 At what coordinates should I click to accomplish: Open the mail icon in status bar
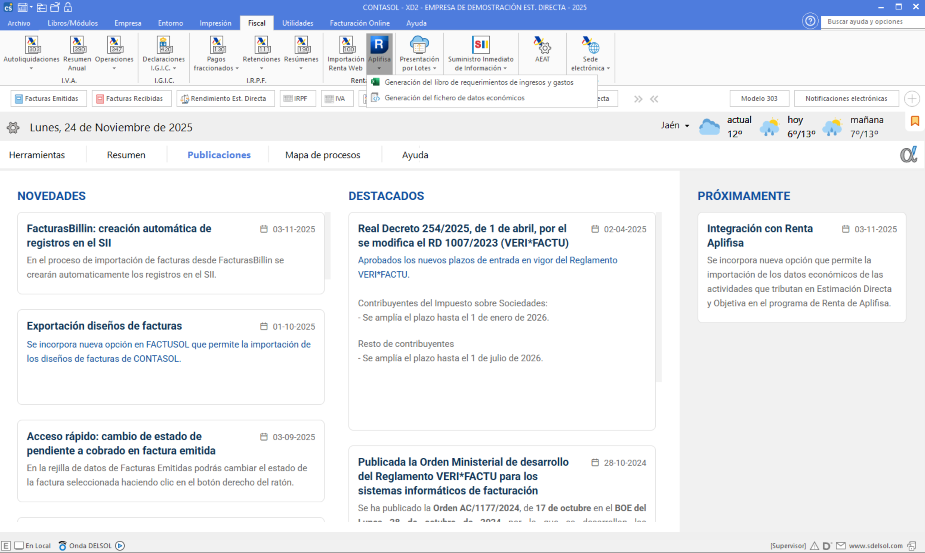click(841, 546)
